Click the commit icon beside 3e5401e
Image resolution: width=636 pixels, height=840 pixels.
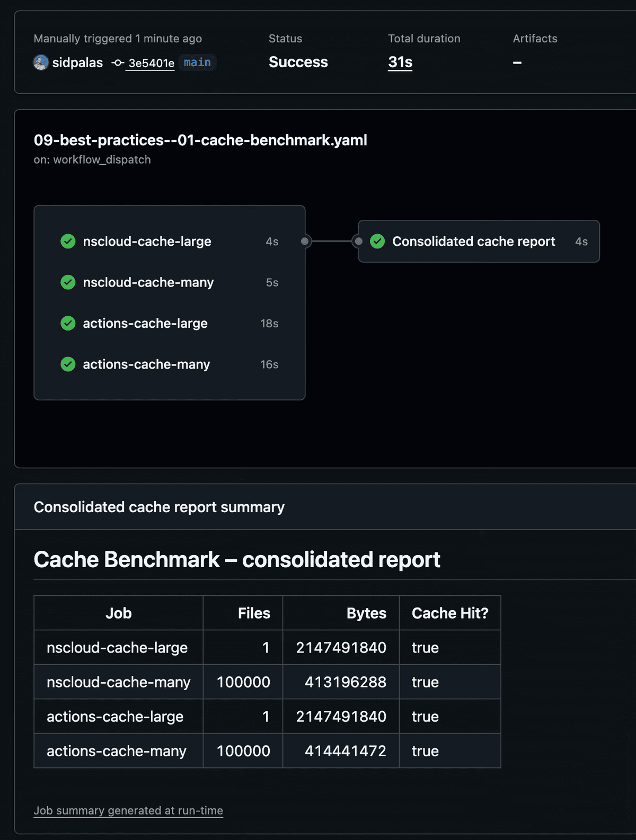(118, 63)
